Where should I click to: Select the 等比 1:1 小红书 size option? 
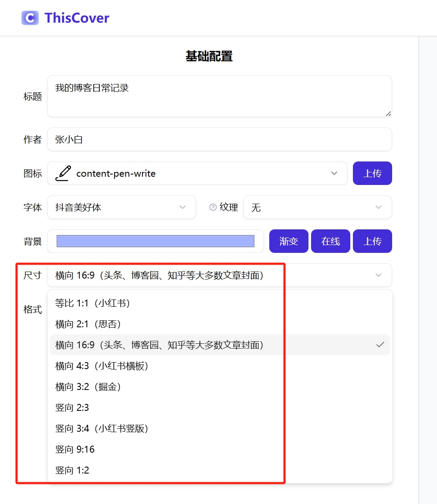click(92, 303)
